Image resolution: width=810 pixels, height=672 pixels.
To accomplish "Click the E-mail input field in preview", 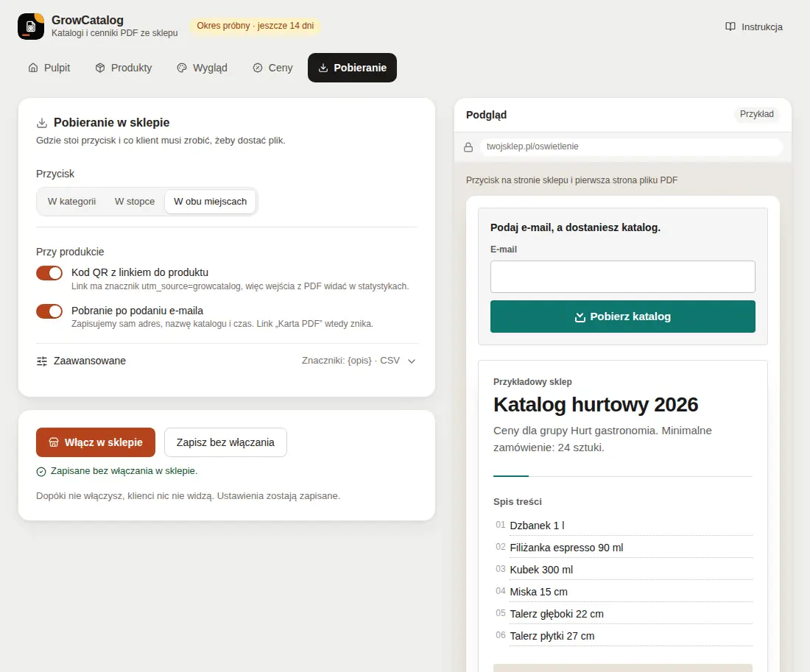I will [622, 277].
